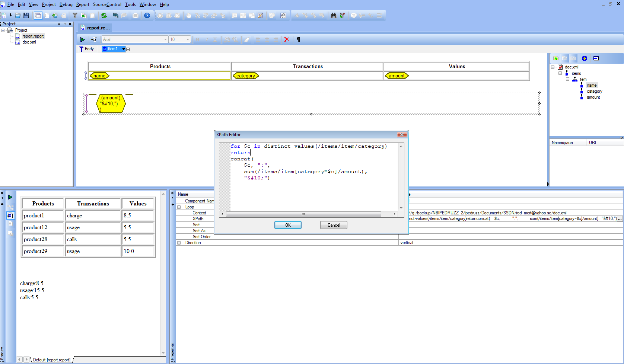The height and width of the screenshot is (364, 624).
Task: Click the red X delete icon in editor toolbar
Action: click(x=287, y=39)
